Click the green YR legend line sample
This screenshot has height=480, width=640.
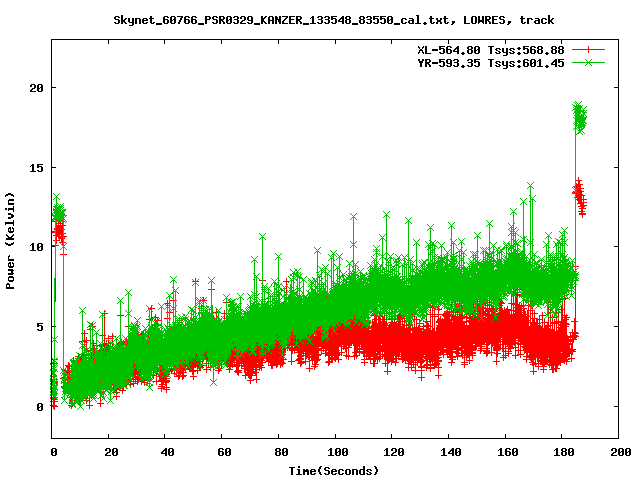coord(588,62)
